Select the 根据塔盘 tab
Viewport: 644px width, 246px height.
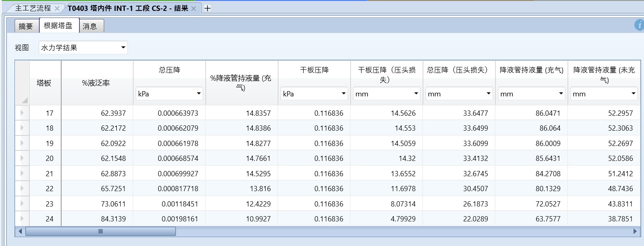click(58, 25)
